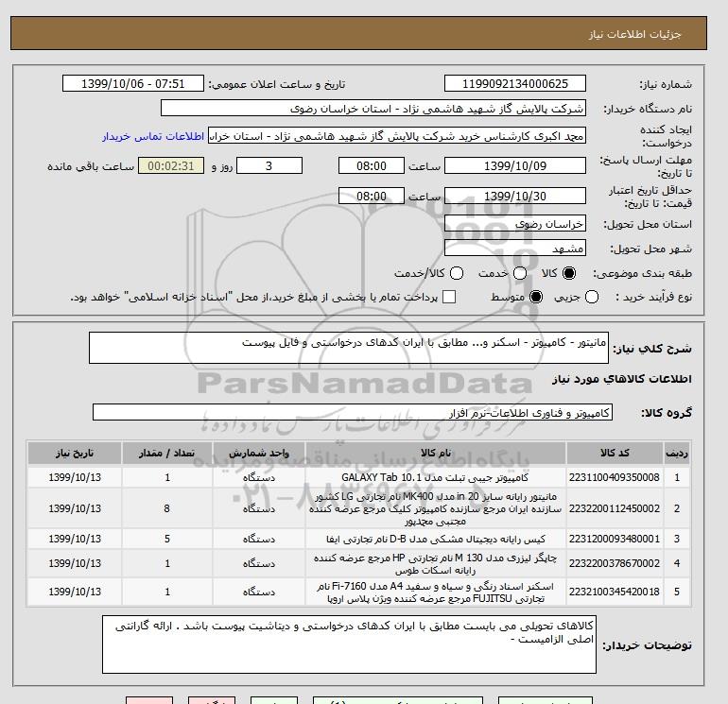
Task: Click quantity 8 in the monitor row
Action: click(167, 508)
